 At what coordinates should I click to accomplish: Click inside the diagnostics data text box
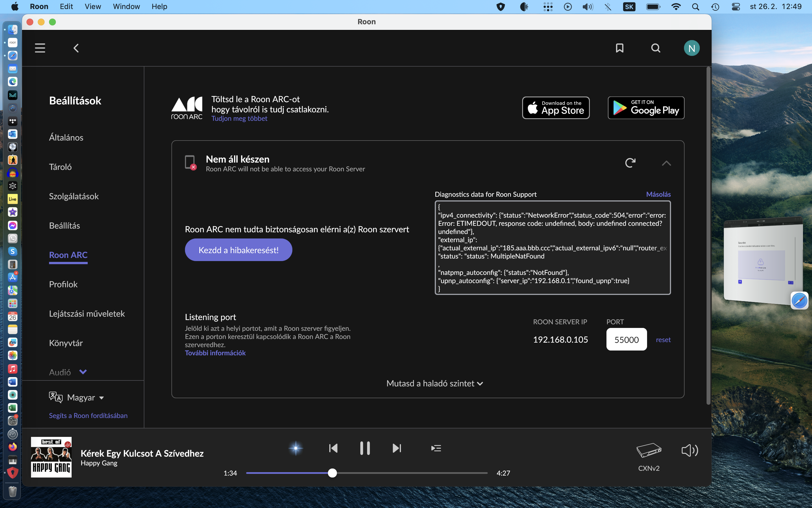[553, 248]
